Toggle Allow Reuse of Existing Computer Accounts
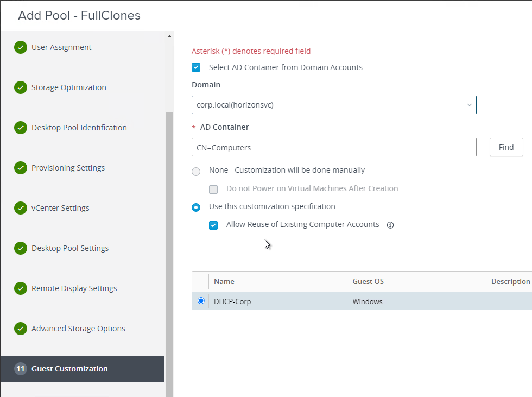The width and height of the screenshot is (532, 397). [213, 225]
